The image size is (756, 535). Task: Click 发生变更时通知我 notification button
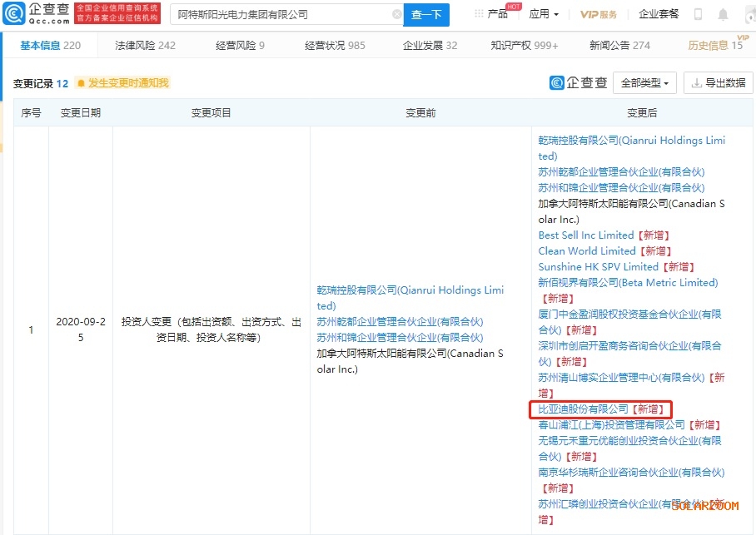pos(123,83)
